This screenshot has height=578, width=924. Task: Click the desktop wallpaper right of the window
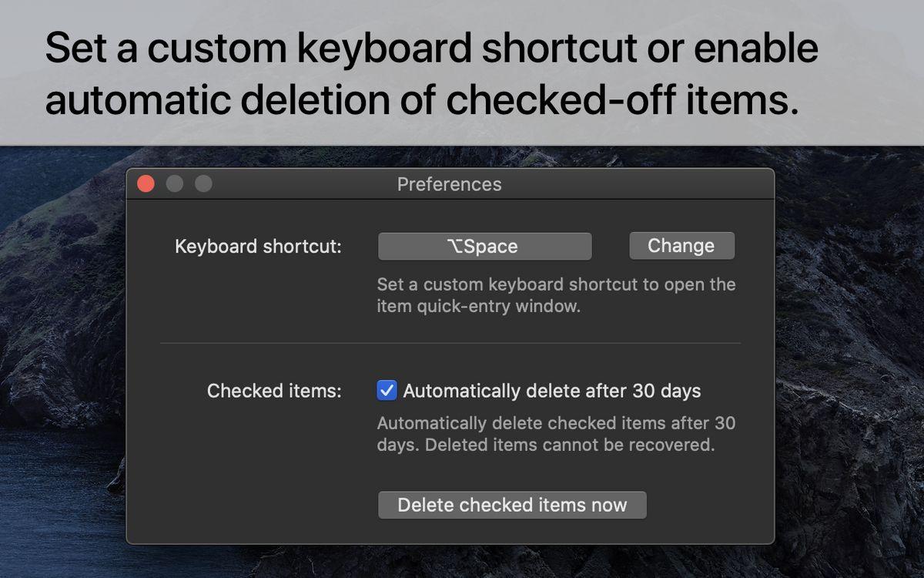[847, 347]
